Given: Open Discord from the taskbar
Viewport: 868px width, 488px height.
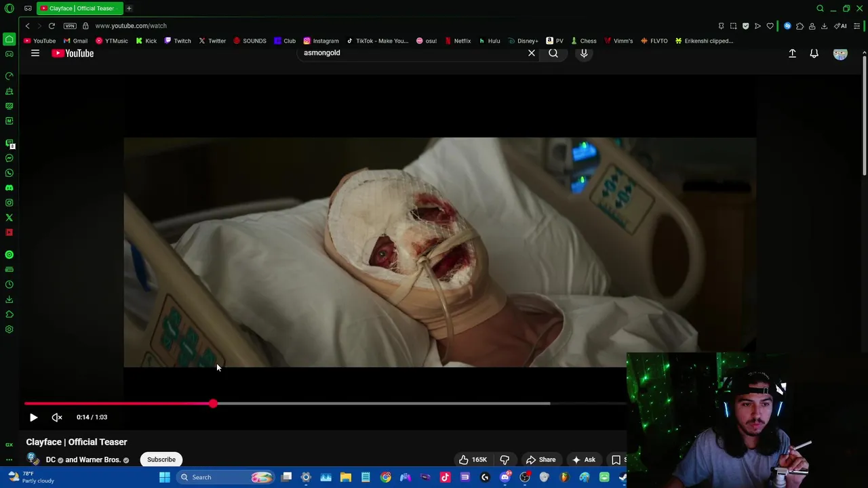Looking at the screenshot, I should (x=505, y=477).
